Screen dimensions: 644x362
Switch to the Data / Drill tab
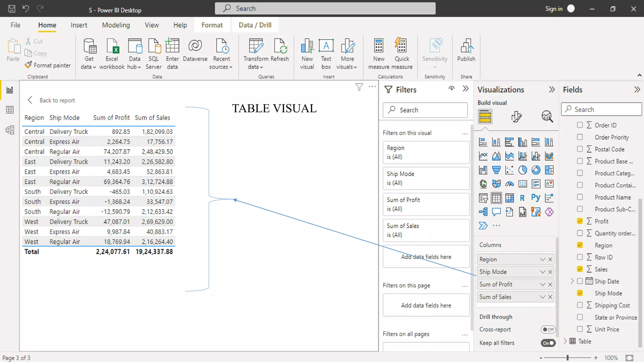click(x=255, y=25)
